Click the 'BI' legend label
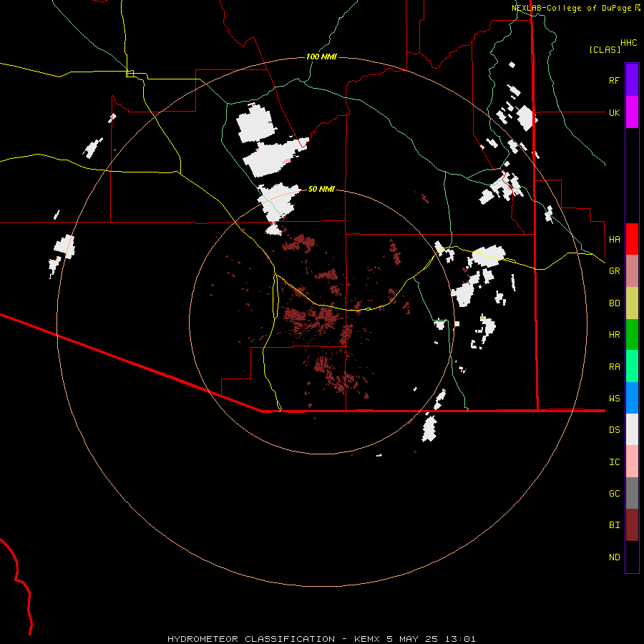Screen dimensions: 644x644 (614, 525)
